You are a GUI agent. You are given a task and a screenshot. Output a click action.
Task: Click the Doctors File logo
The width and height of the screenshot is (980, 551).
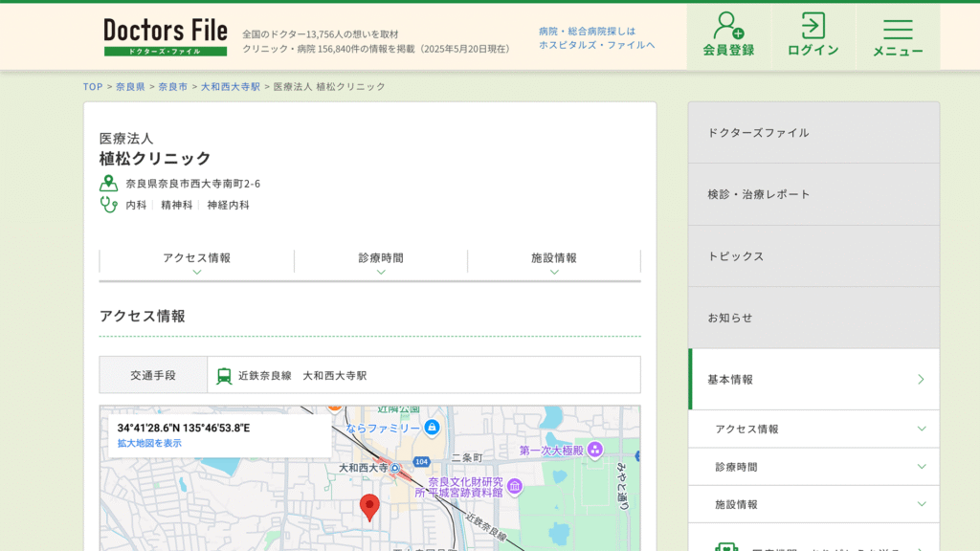click(165, 36)
